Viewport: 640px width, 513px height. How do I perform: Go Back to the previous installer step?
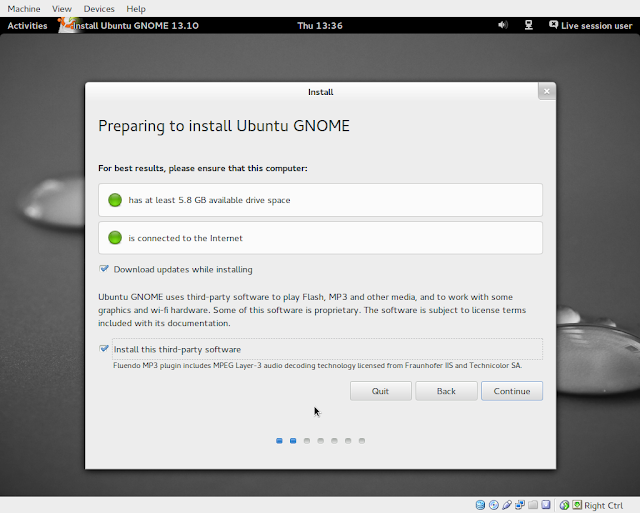coord(446,391)
